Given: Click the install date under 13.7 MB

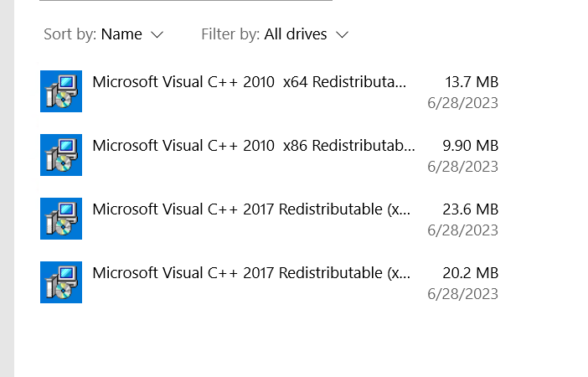Looking at the screenshot, I should click(x=462, y=103).
